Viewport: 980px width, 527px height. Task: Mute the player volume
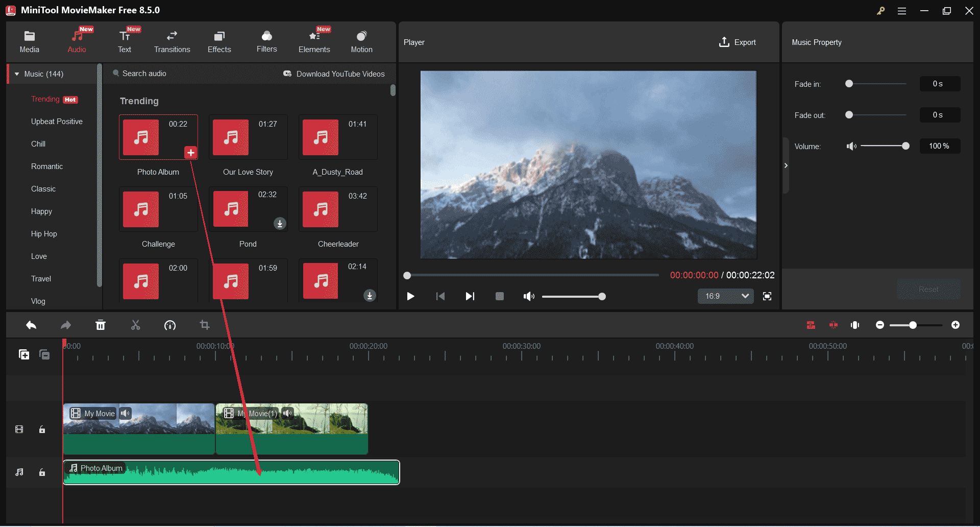point(529,296)
